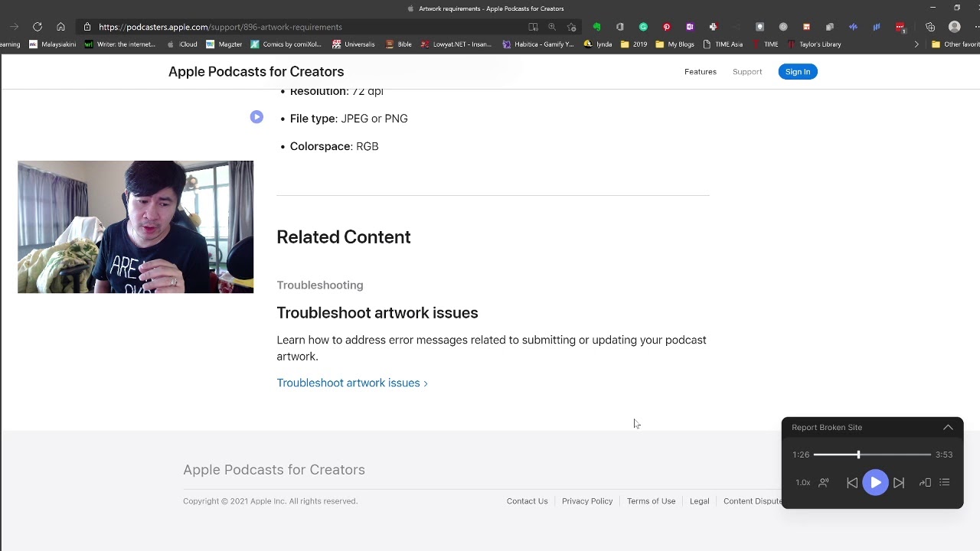Open the Malaysiakini bookmark
Viewport: 980px width, 551px height.
click(53, 44)
